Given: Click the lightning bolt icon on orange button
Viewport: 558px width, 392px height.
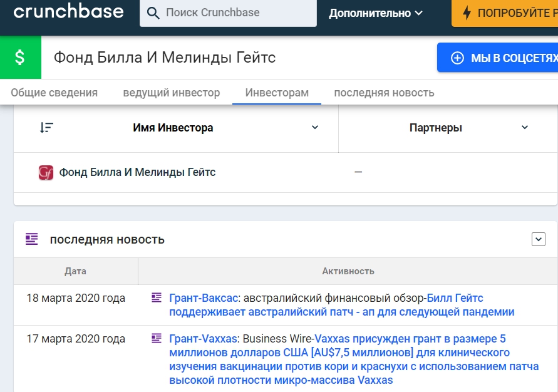Looking at the screenshot, I should click(467, 13).
